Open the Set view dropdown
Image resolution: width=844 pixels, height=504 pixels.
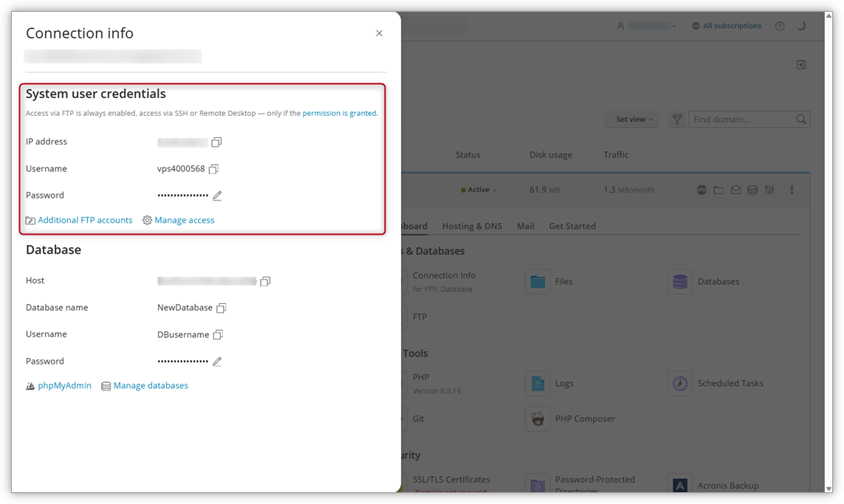(x=631, y=119)
